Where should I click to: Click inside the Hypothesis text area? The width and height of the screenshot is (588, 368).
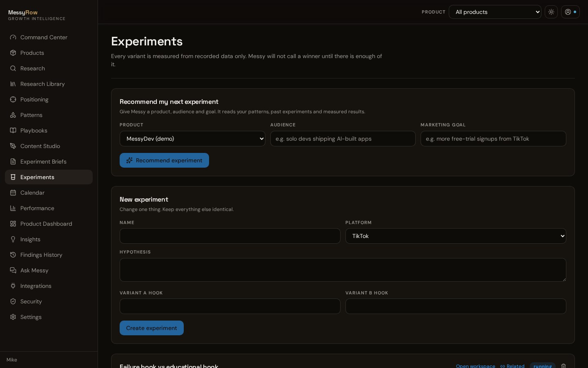click(x=343, y=270)
